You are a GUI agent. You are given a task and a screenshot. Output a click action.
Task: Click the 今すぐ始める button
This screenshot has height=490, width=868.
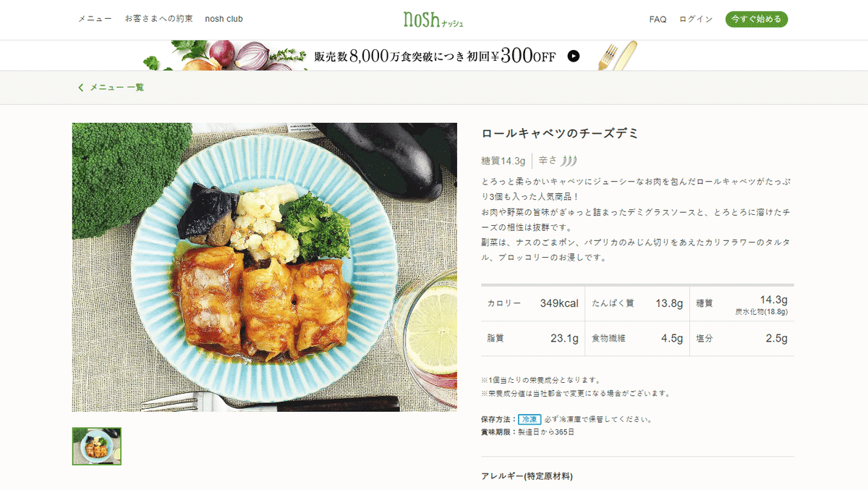tap(757, 20)
